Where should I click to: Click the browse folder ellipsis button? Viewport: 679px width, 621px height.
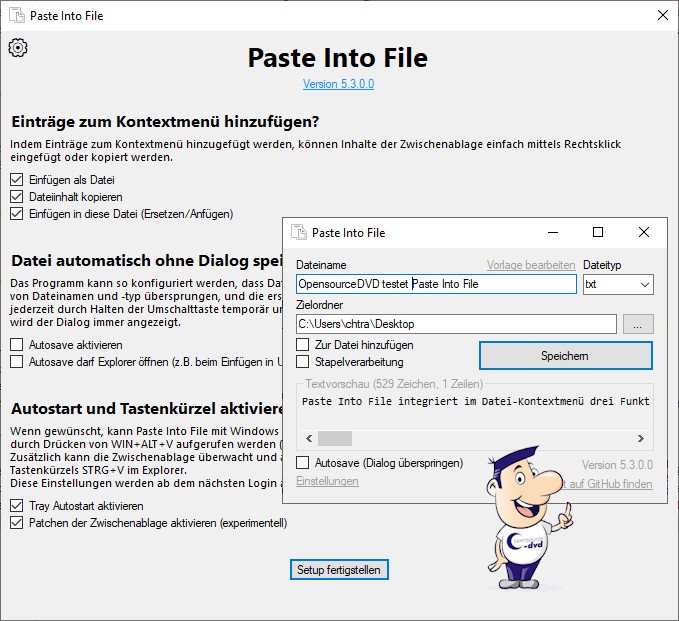[x=638, y=324]
